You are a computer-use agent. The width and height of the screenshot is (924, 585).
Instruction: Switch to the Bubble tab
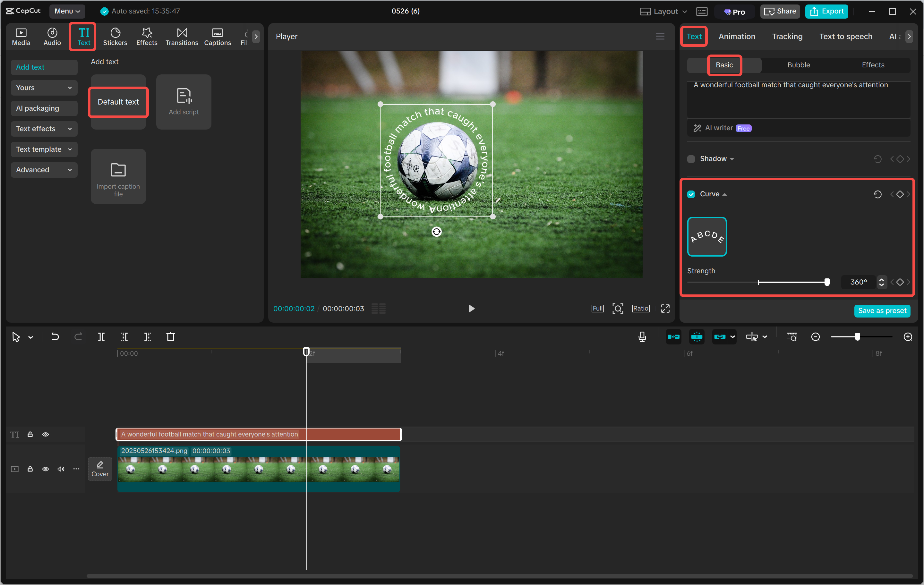tap(799, 65)
